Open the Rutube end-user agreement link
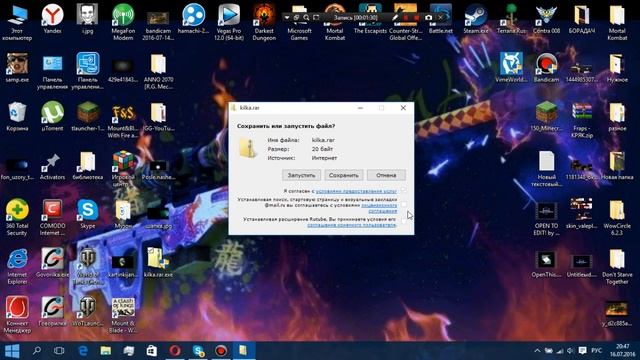The image size is (640, 360). pyautogui.click(x=351, y=225)
